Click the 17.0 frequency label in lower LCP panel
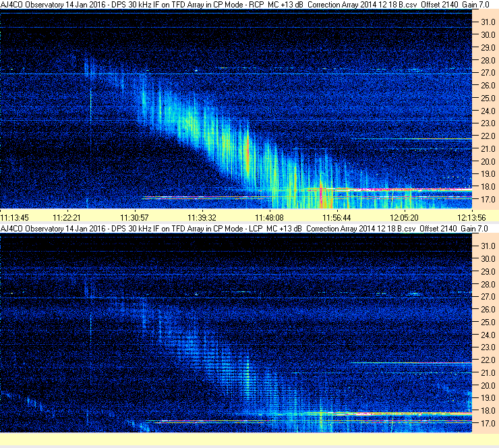Screen dimensions: 499x448 click(x=488, y=423)
